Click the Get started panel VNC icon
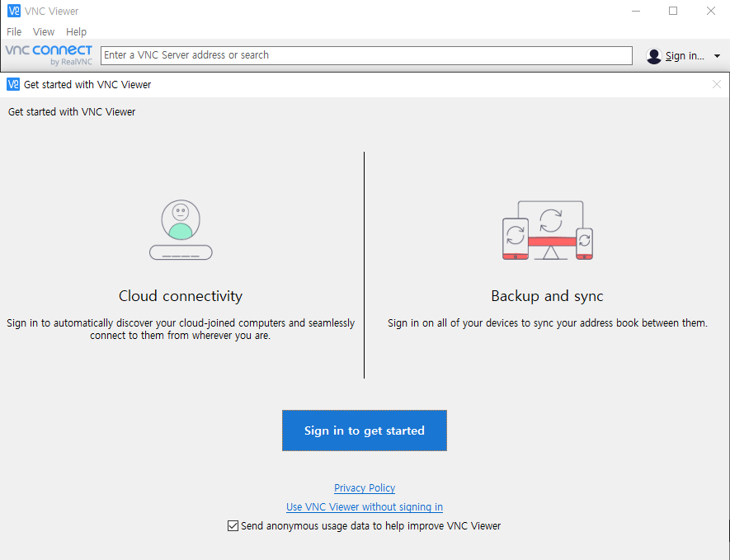Viewport: 730px width, 560px height. click(x=13, y=84)
